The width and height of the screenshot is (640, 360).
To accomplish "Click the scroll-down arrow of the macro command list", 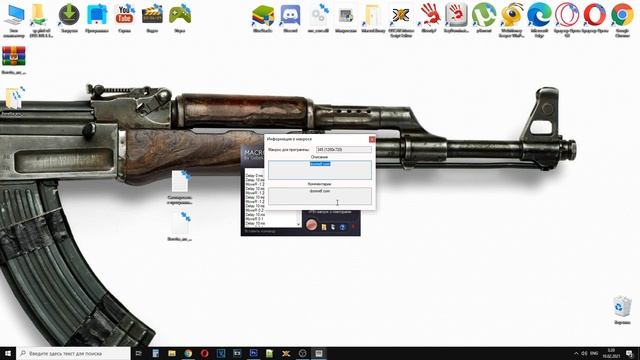I will tap(298, 224).
